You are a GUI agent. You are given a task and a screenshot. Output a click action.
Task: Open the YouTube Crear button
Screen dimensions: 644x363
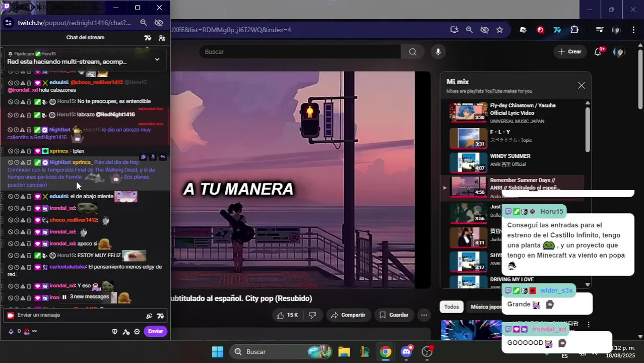click(570, 52)
